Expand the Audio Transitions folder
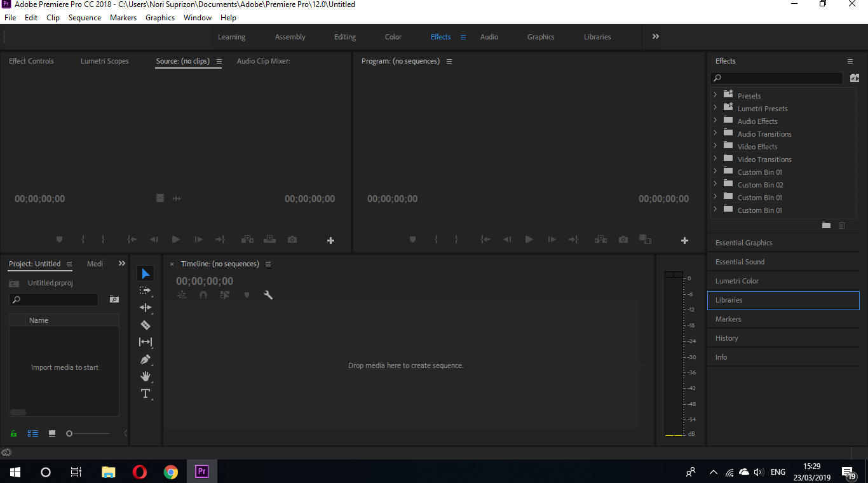868x483 pixels. (x=715, y=133)
